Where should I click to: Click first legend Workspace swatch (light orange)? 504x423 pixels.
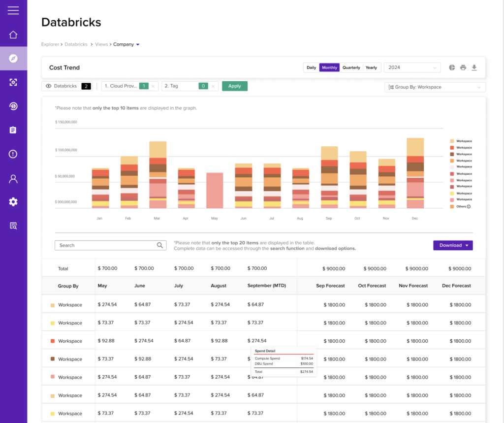(x=452, y=141)
